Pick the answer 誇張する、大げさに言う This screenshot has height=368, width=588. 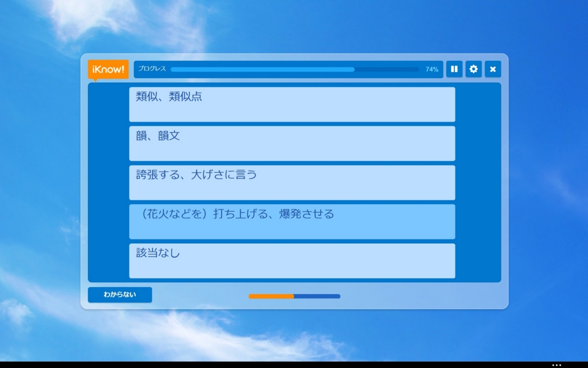tap(292, 182)
